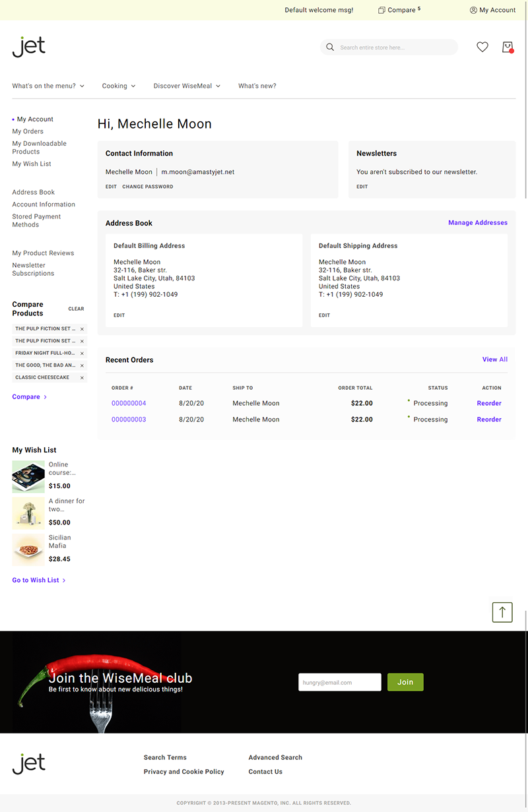Image resolution: width=528 pixels, height=812 pixels.
Task: Open Sicilian Mafia product name link
Action: (x=61, y=542)
